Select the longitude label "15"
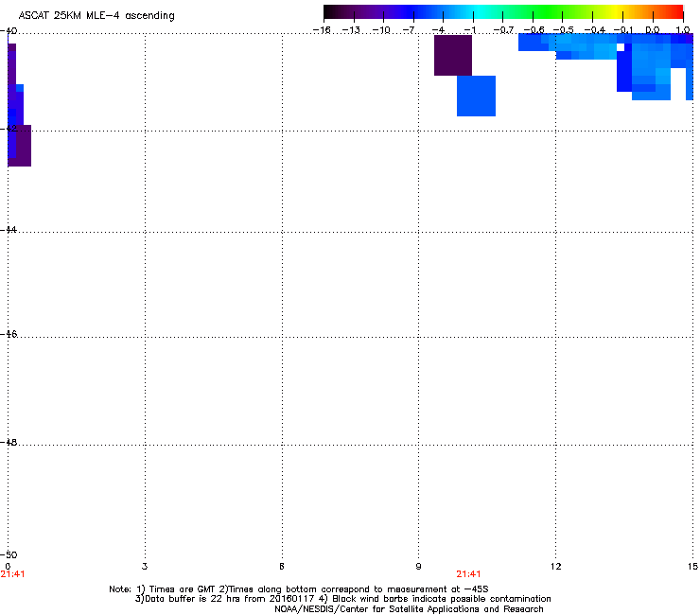 coord(692,567)
